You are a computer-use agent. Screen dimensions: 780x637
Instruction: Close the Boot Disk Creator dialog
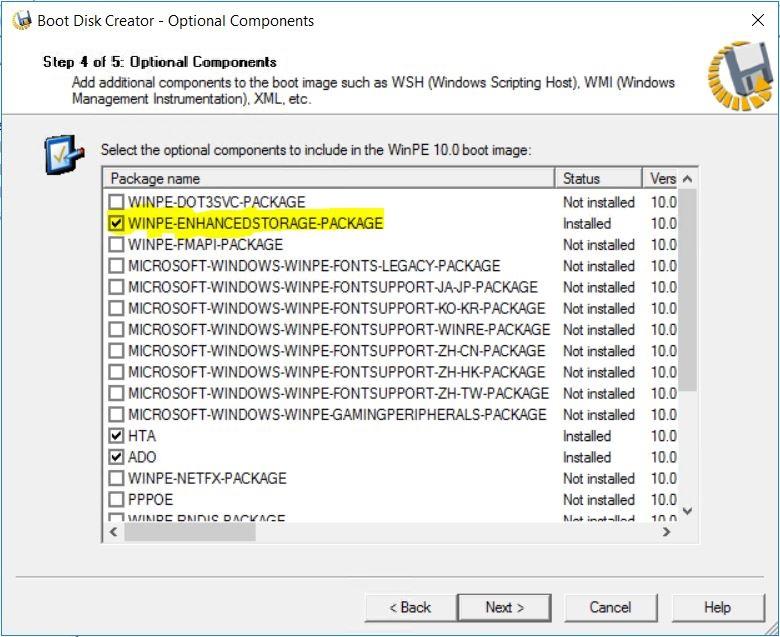[x=757, y=20]
